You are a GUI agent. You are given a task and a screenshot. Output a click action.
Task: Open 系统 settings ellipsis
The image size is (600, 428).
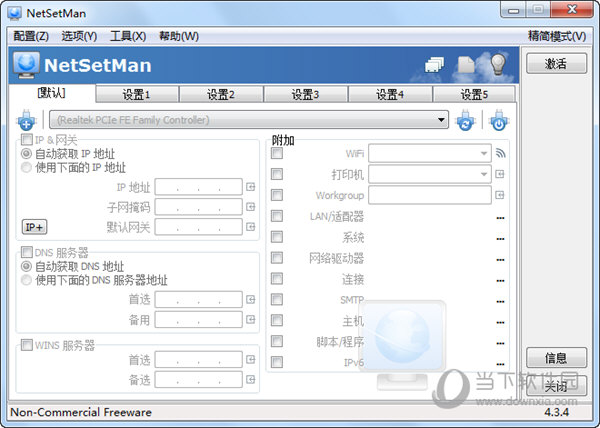pos(500,239)
